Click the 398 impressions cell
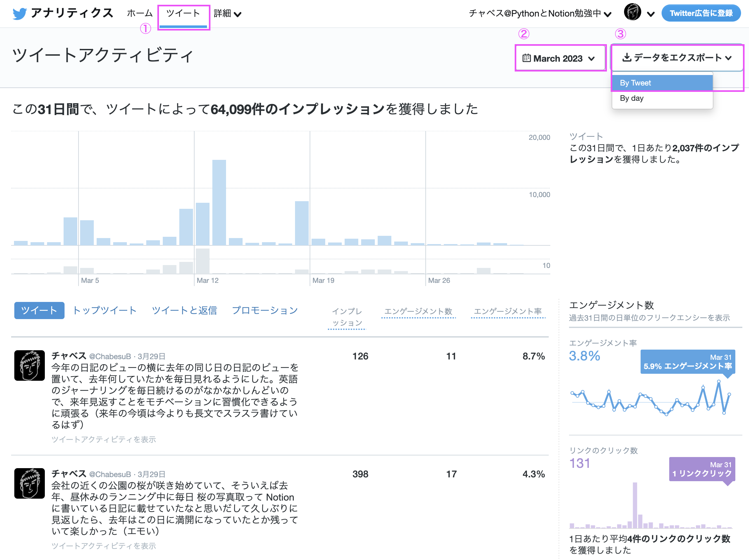749x560 pixels. point(360,474)
